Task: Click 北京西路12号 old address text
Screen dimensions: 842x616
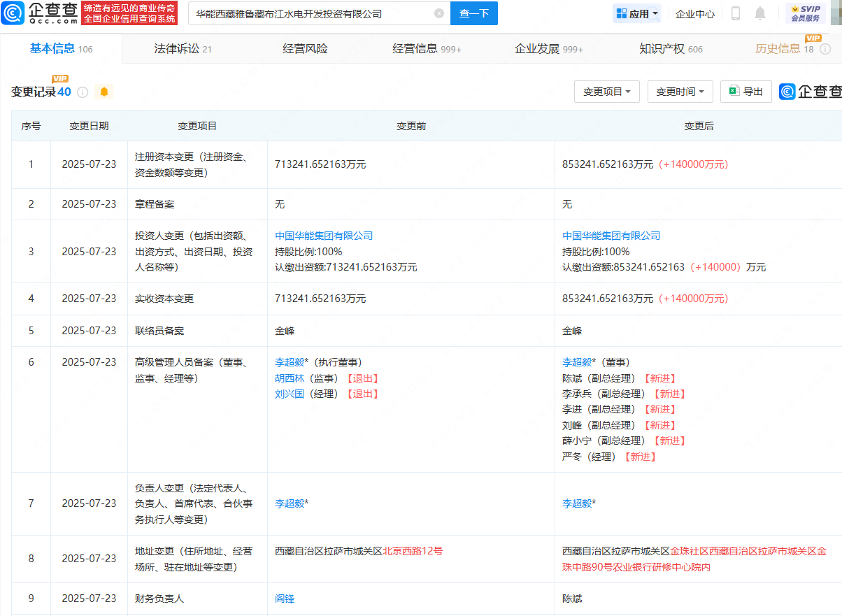Action: [413, 551]
